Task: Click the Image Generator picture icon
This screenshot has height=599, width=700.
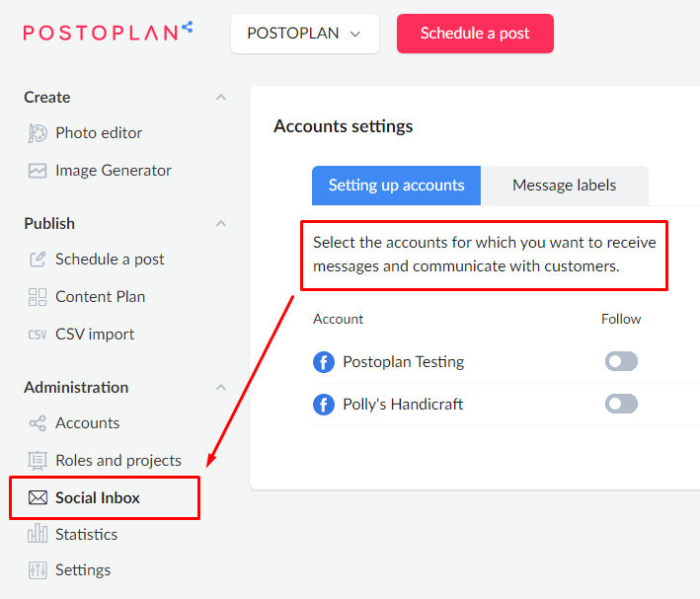Action: coord(38,171)
